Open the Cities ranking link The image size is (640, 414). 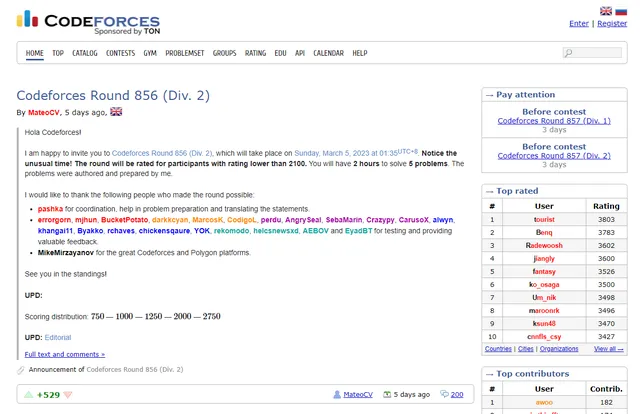coord(526,349)
